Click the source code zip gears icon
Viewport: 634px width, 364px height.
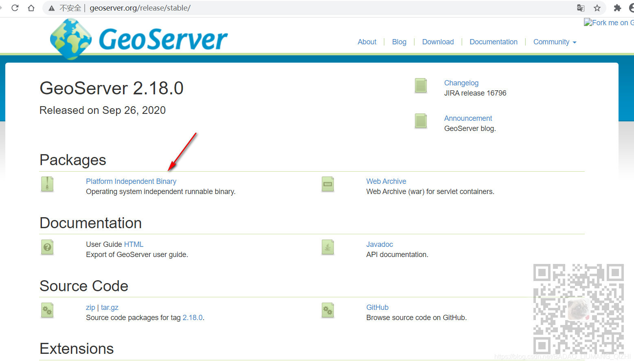(47, 310)
